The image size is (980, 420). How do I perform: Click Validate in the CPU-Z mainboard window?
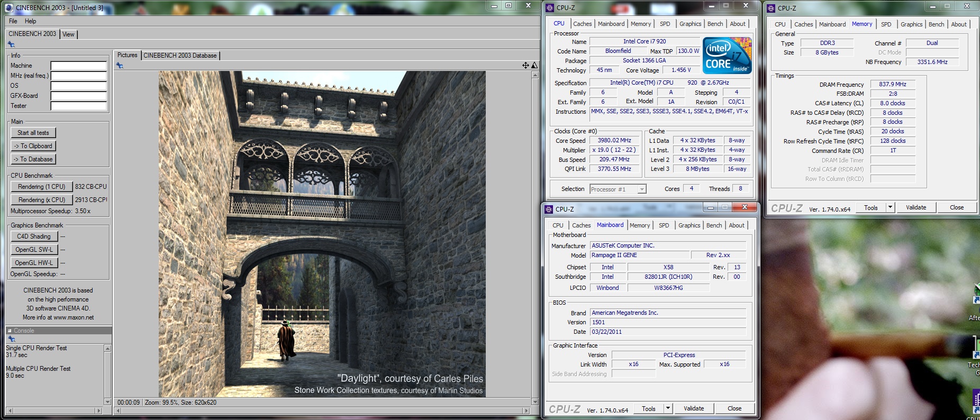pos(694,408)
